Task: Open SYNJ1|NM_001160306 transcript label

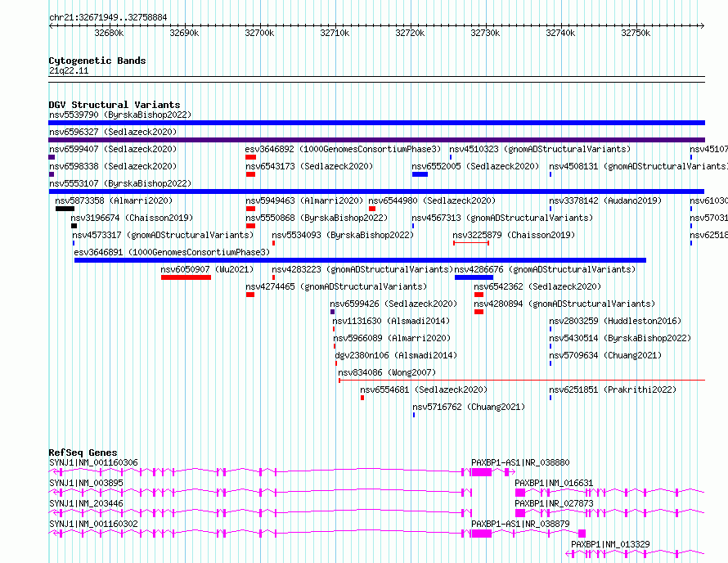Action: pyautogui.click(x=93, y=462)
